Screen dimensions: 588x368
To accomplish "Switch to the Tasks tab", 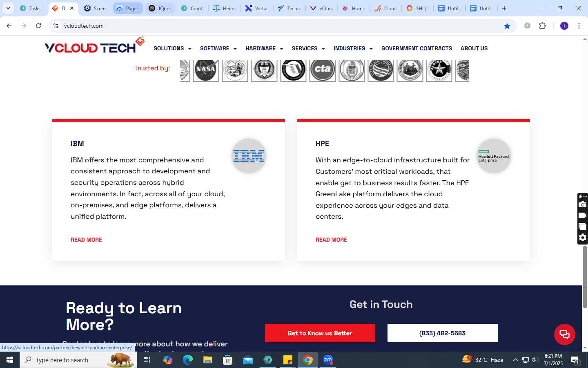I will (x=31, y=8).
